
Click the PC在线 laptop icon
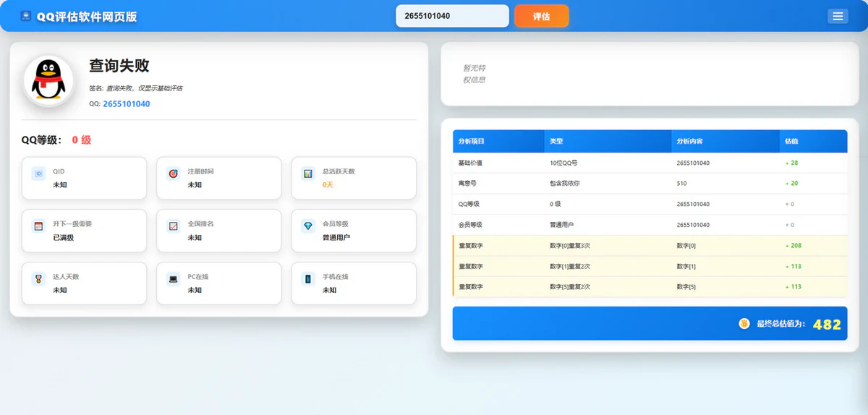pos(173,279)
